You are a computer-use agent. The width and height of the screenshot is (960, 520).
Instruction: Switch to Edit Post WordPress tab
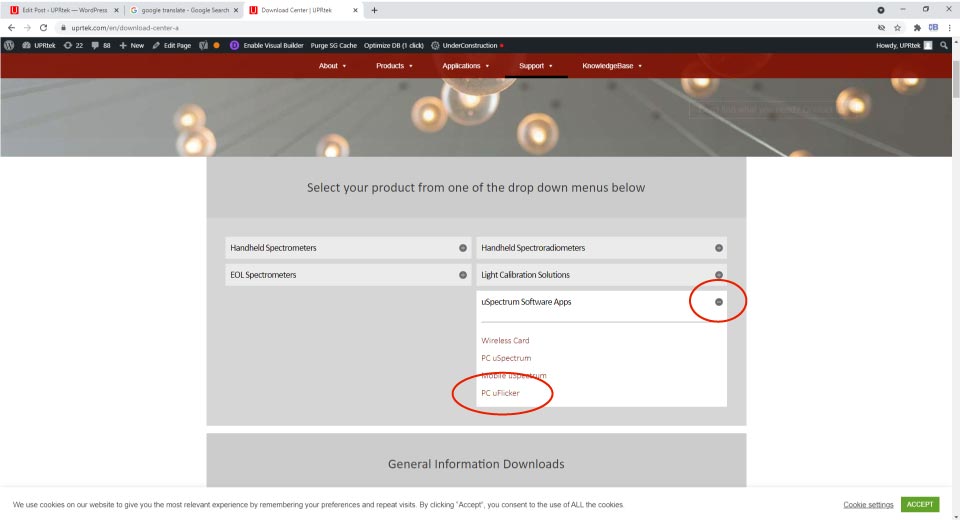click(x=64, y=10)
